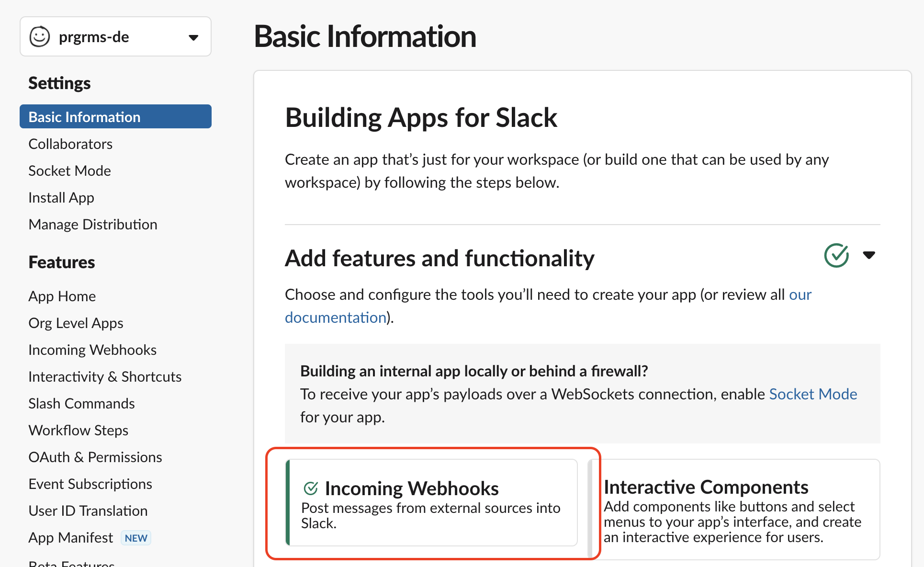Viewport: 924px width, 567px height.
Task: Open the Interactive Components feature card
Action: point(734,509)
